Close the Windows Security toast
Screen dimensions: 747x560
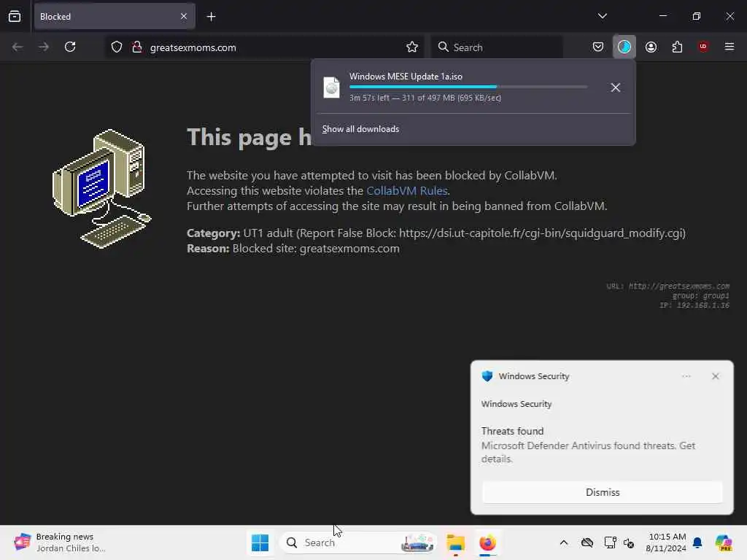click(x=715, y=376)
